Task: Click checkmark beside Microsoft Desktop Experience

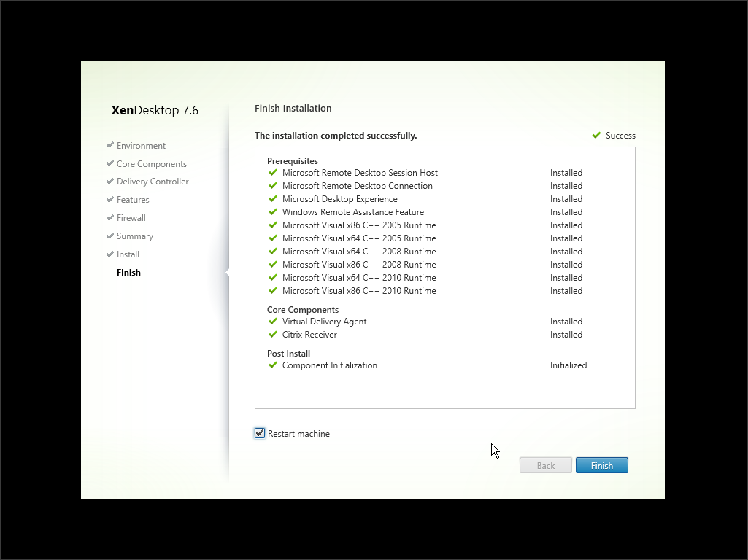Action: tap(273, 199)
